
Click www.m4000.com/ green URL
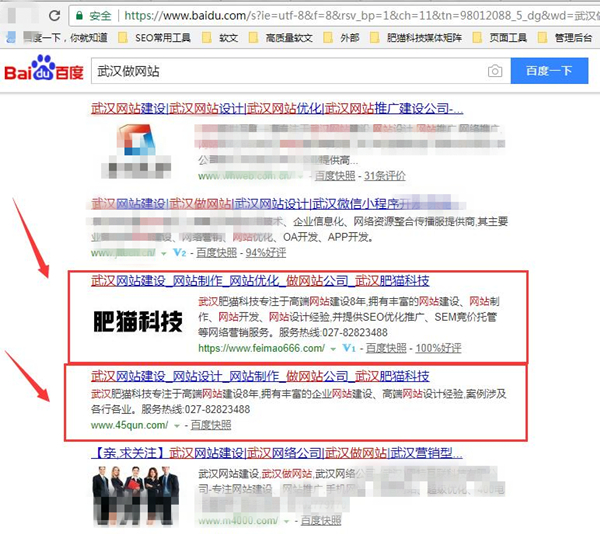point(238,521)
